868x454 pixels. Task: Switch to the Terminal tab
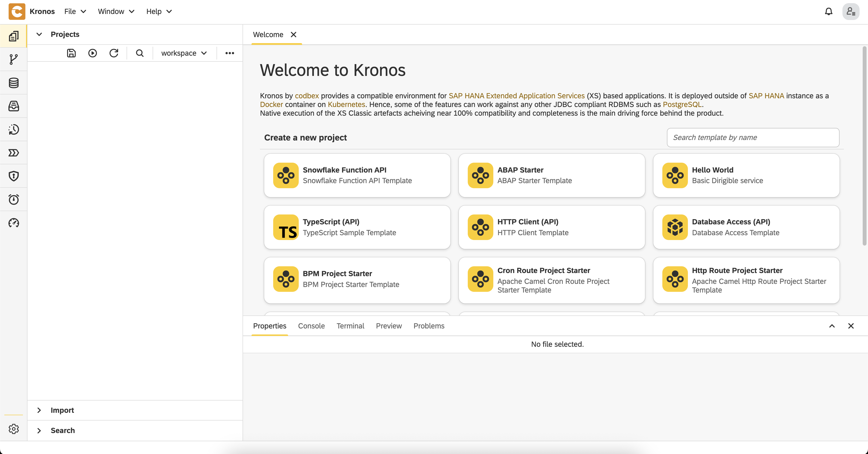pyautogui.click(x=350, y=326)
